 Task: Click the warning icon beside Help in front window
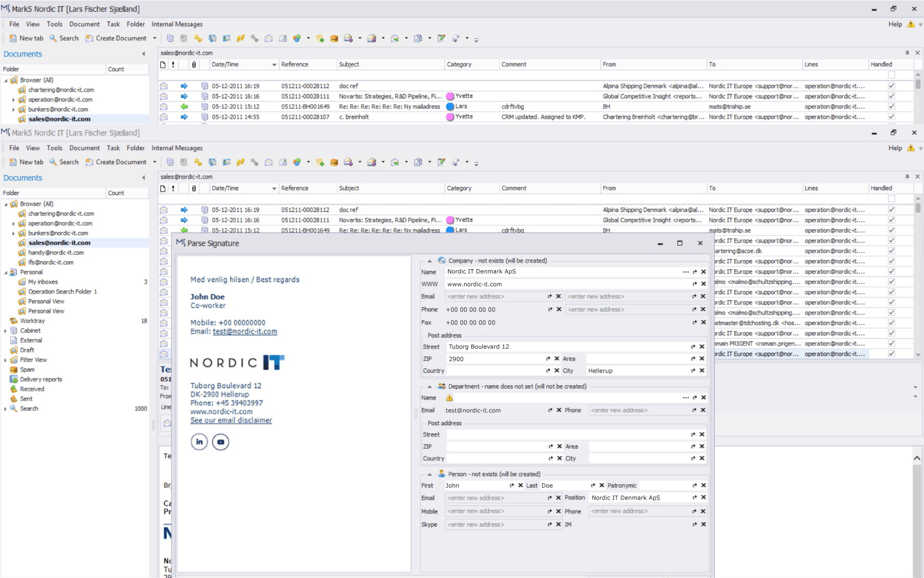pyautogui.click(x=910, y=148)
